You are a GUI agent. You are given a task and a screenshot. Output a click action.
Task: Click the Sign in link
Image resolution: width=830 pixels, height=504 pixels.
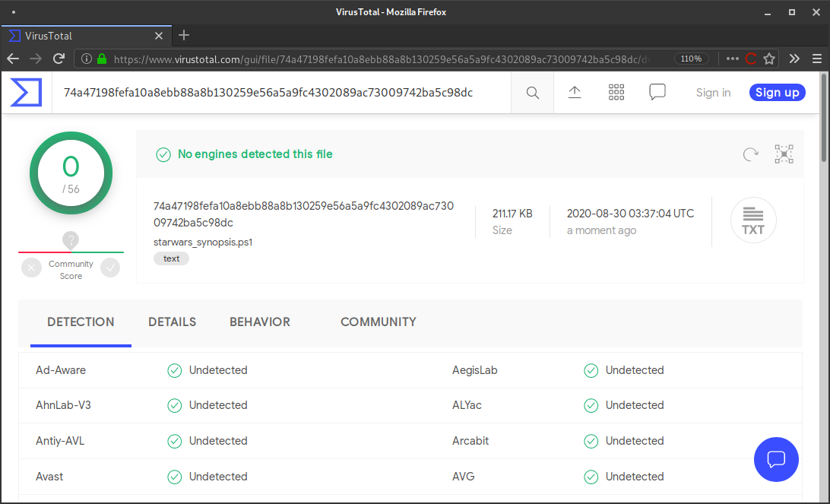(713, 93)
